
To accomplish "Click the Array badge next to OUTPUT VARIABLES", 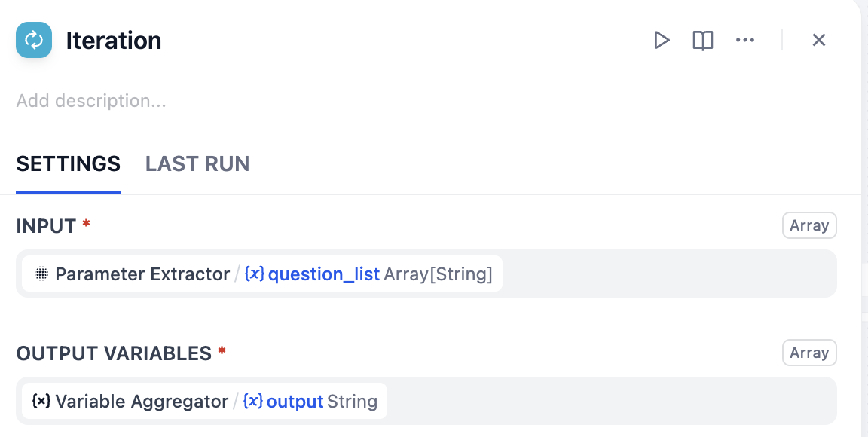I will click(x=809, y=353).
